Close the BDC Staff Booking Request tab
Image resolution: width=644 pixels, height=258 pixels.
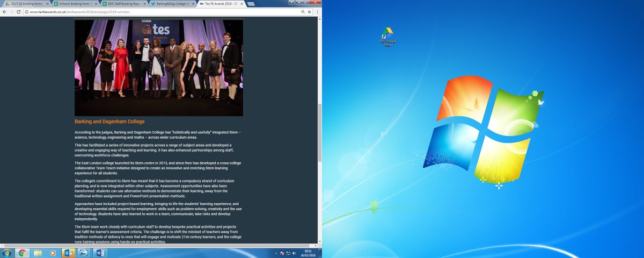(144, 4)
